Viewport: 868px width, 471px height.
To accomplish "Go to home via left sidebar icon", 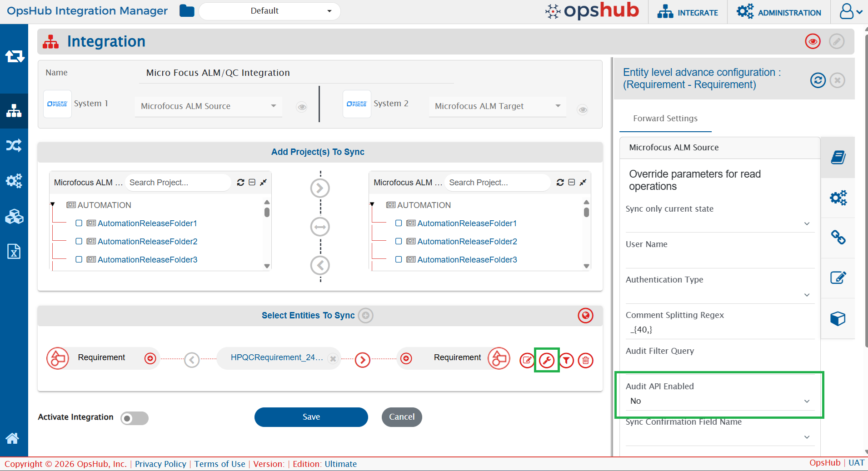I will click(12, 438).
